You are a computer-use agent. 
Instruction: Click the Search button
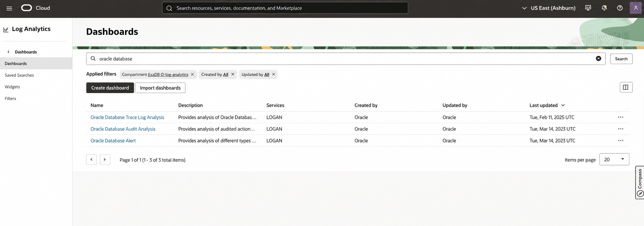(621, 59)
